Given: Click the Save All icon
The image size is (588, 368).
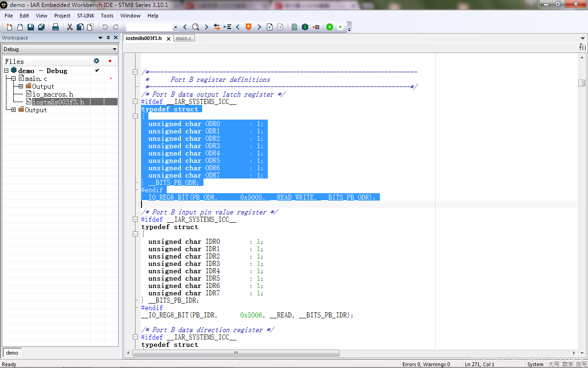Looking at the screenshot, I should 41,27.
